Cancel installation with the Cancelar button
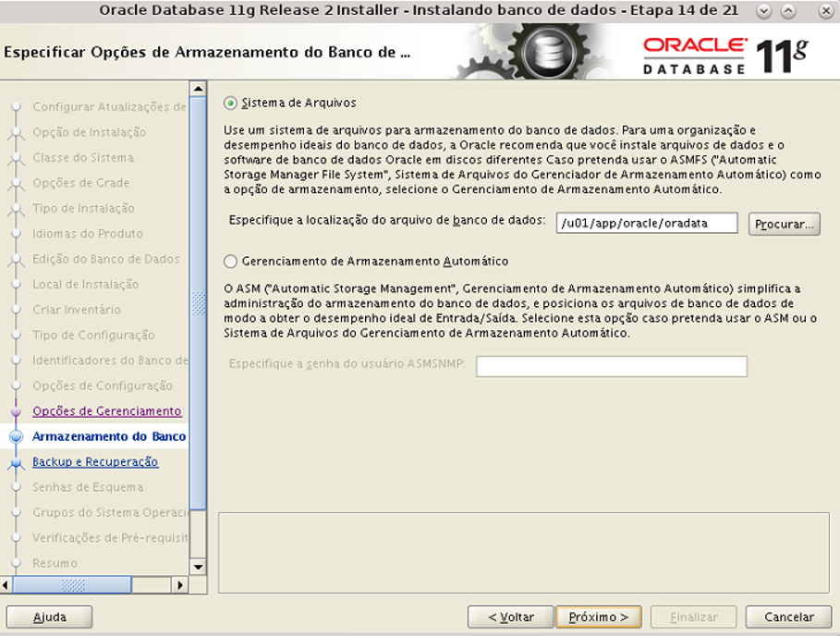840x636 pixels. coord(788,618)
